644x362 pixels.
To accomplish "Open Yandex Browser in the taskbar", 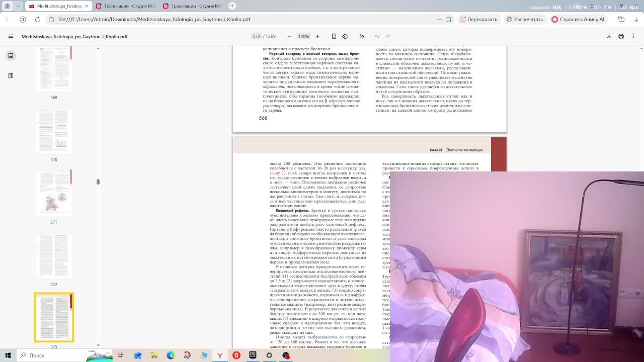I will point(220,355).
